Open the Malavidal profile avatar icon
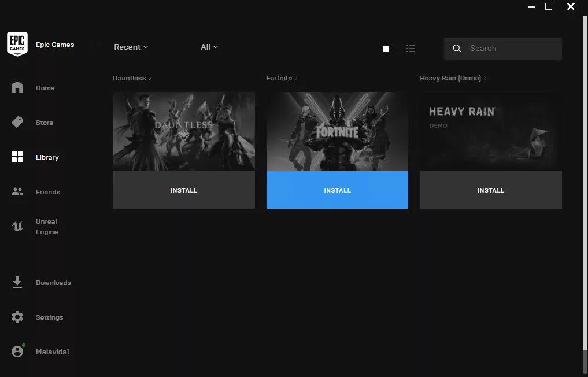 [x=17, y=352]
